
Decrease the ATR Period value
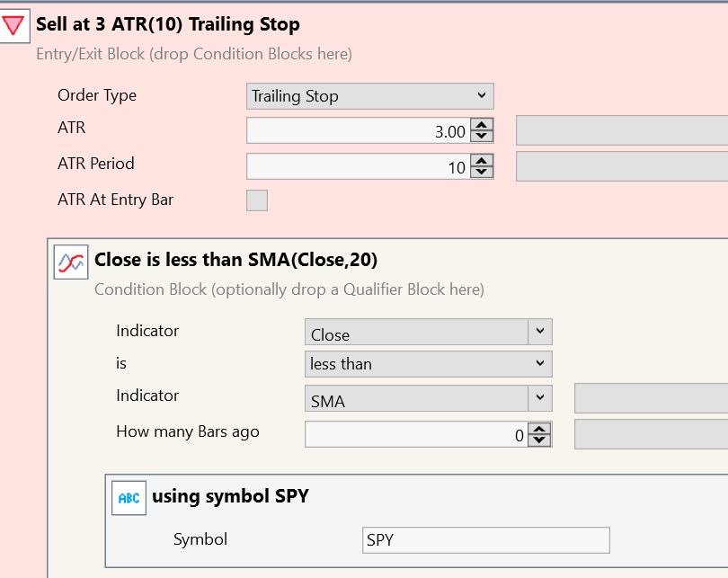(482, 172)
